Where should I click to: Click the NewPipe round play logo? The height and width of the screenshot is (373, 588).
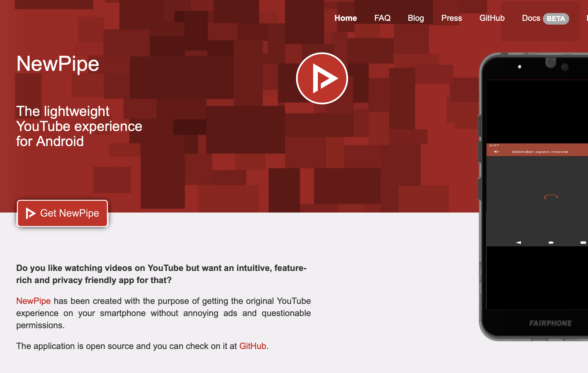coord(322,78)
